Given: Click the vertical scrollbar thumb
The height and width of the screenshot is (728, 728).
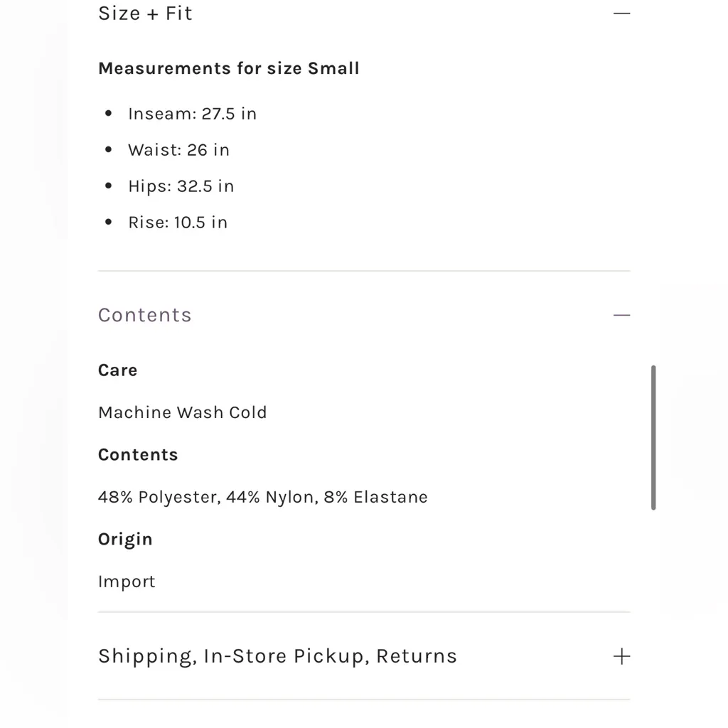Looking at the screenshot, I should coord(653,437).
